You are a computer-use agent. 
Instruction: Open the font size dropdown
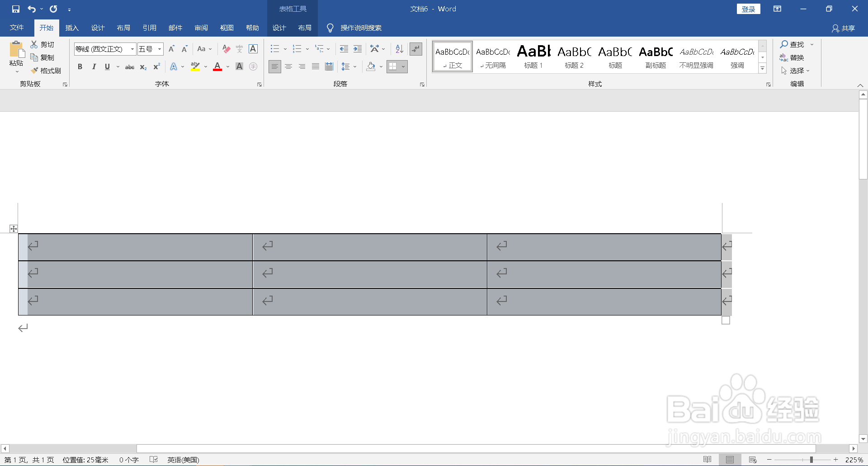[160, 49]
